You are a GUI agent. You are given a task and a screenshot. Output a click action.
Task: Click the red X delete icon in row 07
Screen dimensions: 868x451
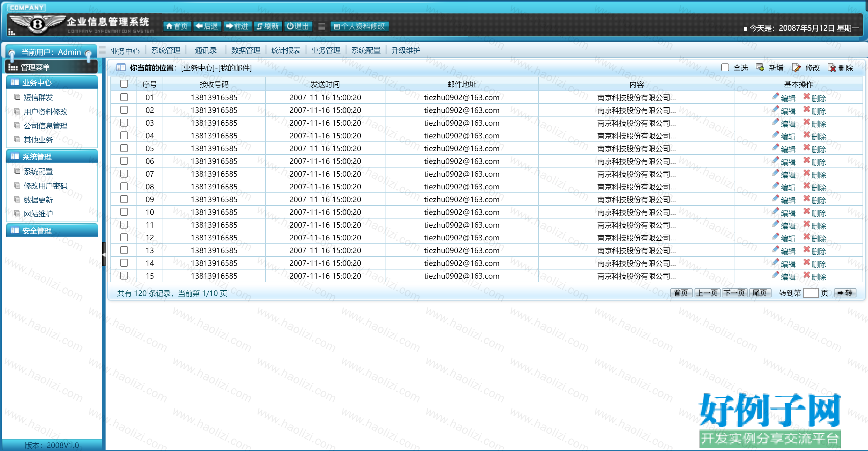coord(807,173)
